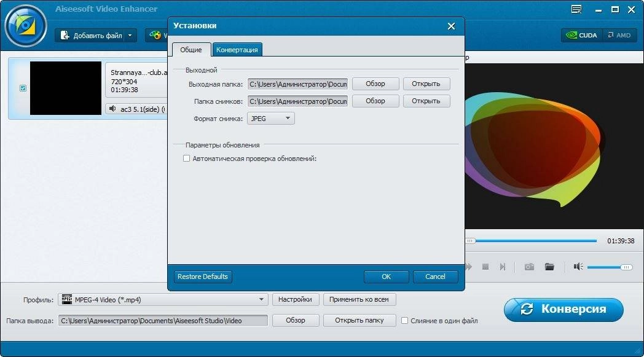Open the Формат снимка JPEG dropdown

tap(270, 119)
